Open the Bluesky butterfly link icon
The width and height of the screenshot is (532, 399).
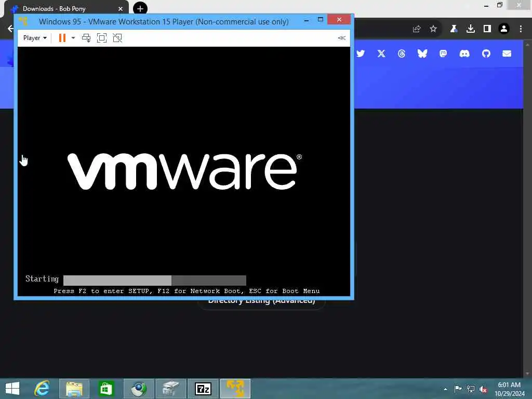[422, 54]
